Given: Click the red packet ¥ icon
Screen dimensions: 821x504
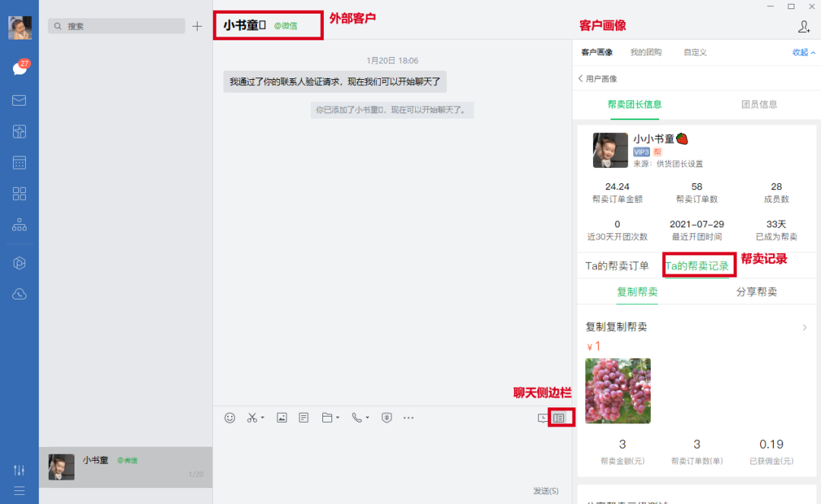Looking at the screenshot, I should 386,417.
